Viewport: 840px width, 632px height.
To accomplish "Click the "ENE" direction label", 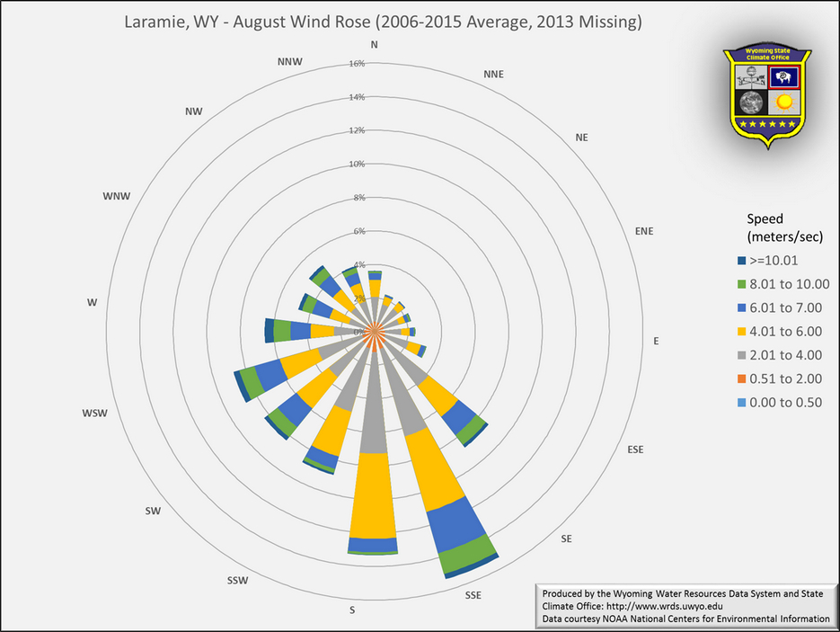I will coord(644,231).
